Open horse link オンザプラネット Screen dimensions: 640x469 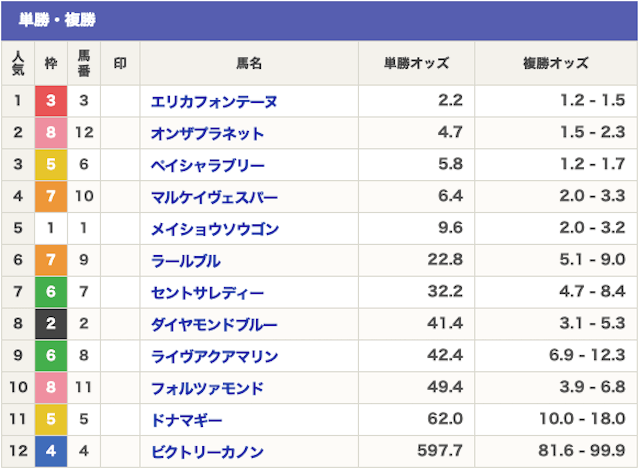[207, 133]
